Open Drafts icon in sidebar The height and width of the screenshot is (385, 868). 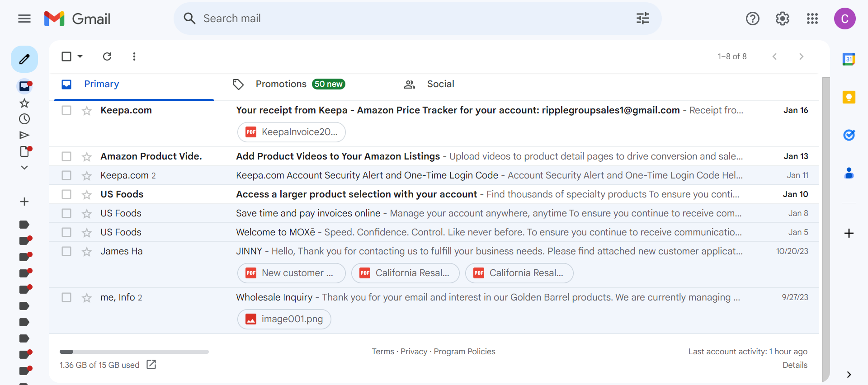[x=24, y=151]
